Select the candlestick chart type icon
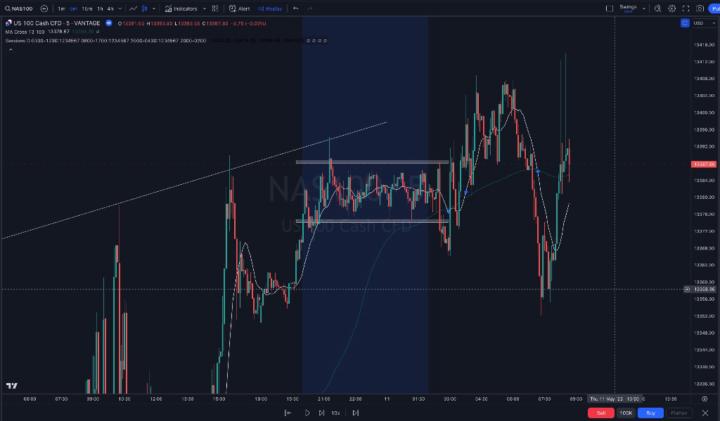The image size is (720, 421). tap(145, 8)
